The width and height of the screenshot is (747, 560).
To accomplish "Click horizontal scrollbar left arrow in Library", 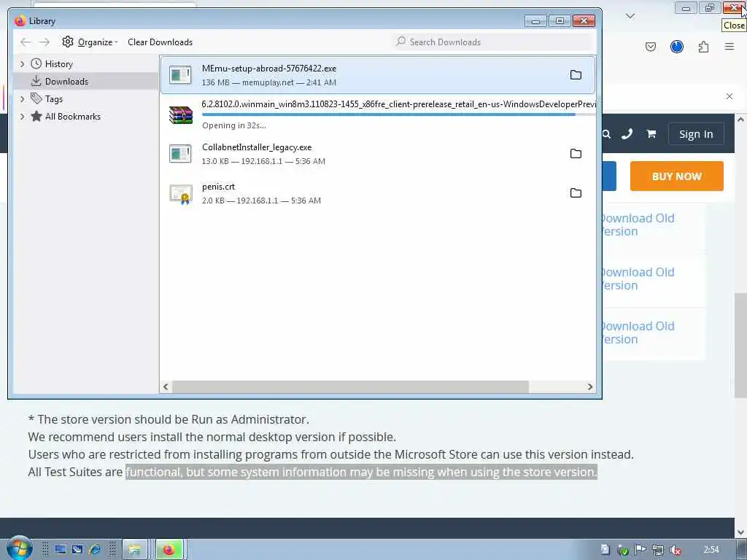I will pos(166,386).
